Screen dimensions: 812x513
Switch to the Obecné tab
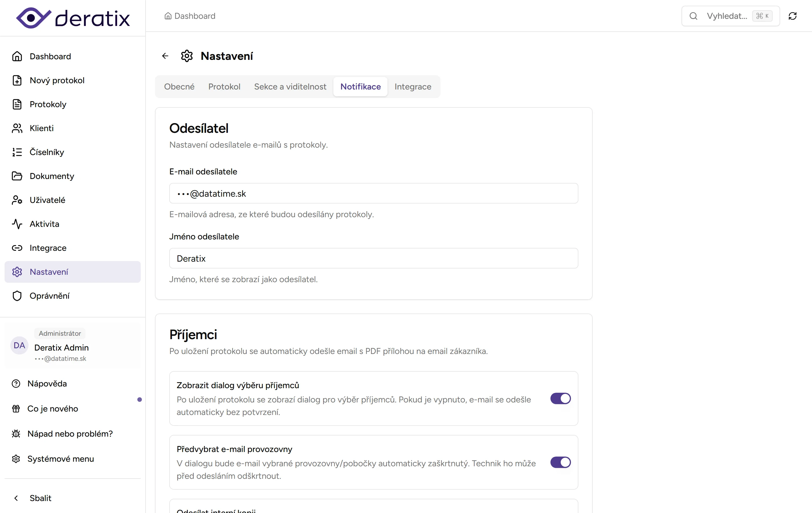(x=179, y=86)
